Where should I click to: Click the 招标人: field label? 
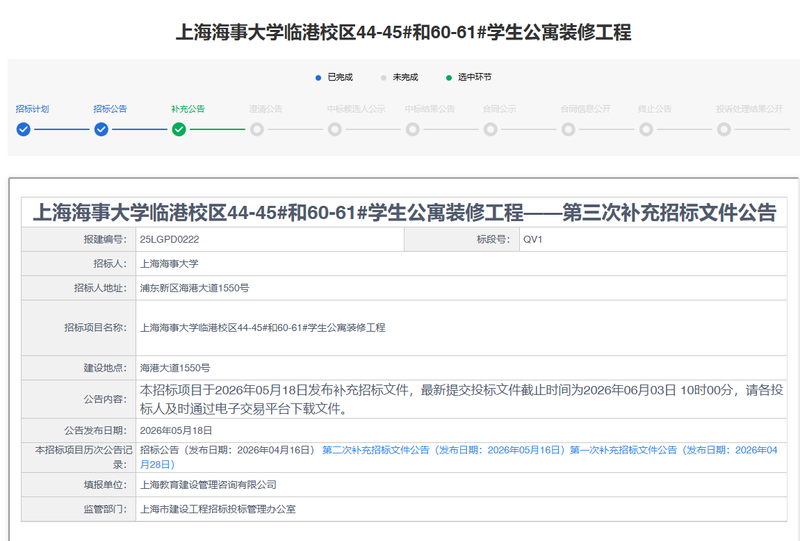tap(110, 264)
